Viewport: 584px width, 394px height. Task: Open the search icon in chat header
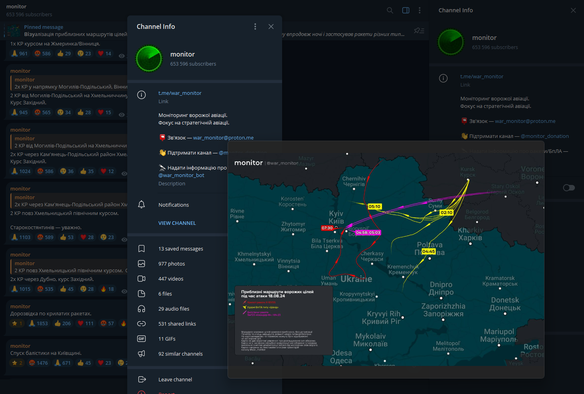pyautogui.click(x=390, y=10)
